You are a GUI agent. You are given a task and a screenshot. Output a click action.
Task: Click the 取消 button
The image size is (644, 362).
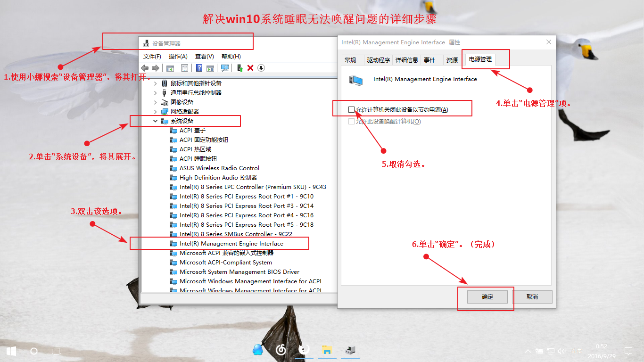pos(532,297)
